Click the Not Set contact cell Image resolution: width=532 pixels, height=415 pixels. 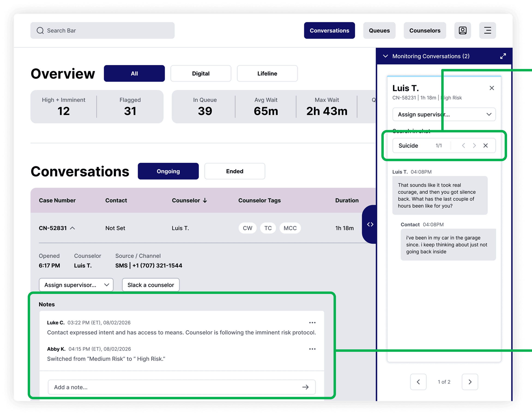coord(115,228)
